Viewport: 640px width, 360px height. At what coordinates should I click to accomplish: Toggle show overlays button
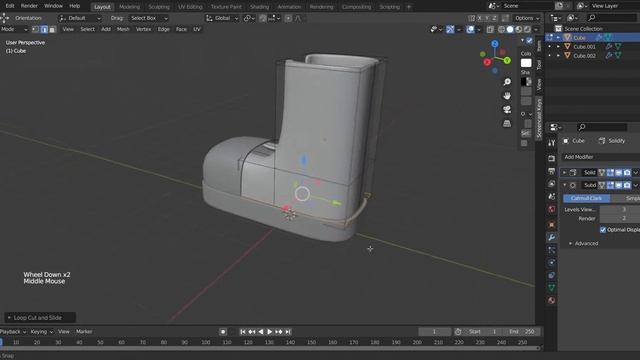[470, 29]
